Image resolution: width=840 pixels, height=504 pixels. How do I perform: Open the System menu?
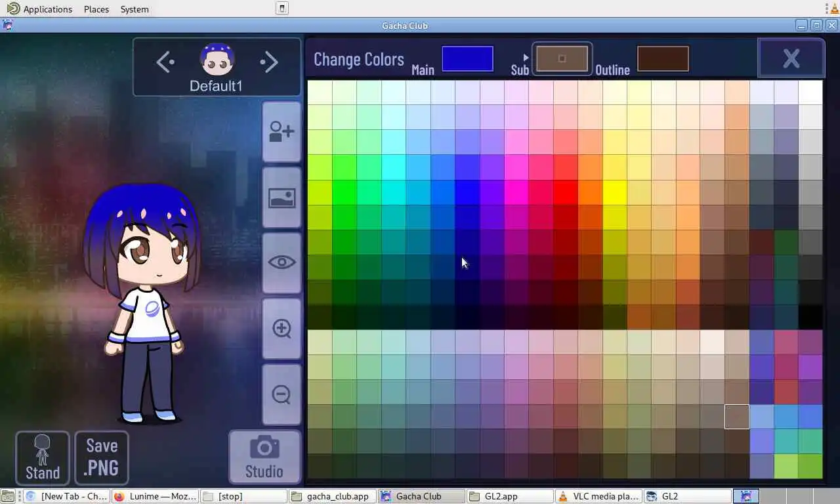tap(135, 9)
